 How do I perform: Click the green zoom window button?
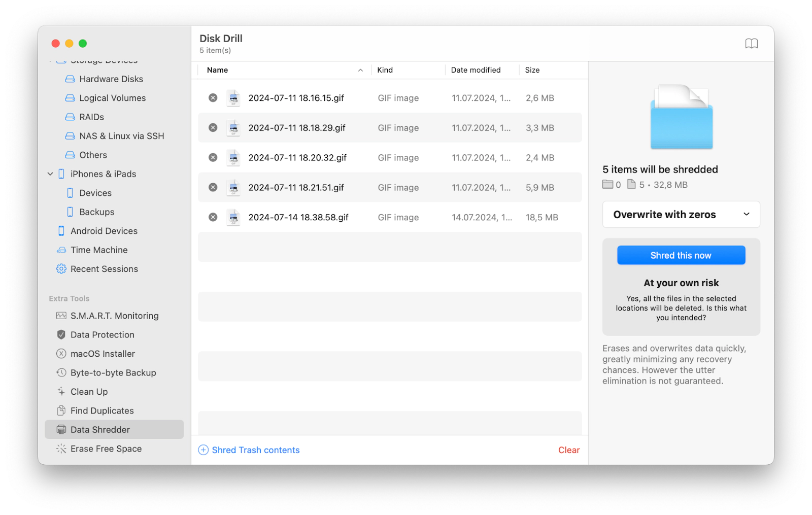pos(83,44)
